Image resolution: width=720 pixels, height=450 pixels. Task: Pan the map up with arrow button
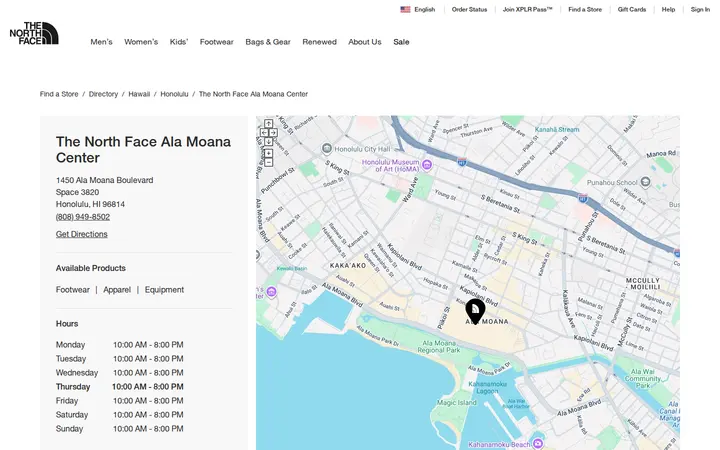[x=268, y=124]
